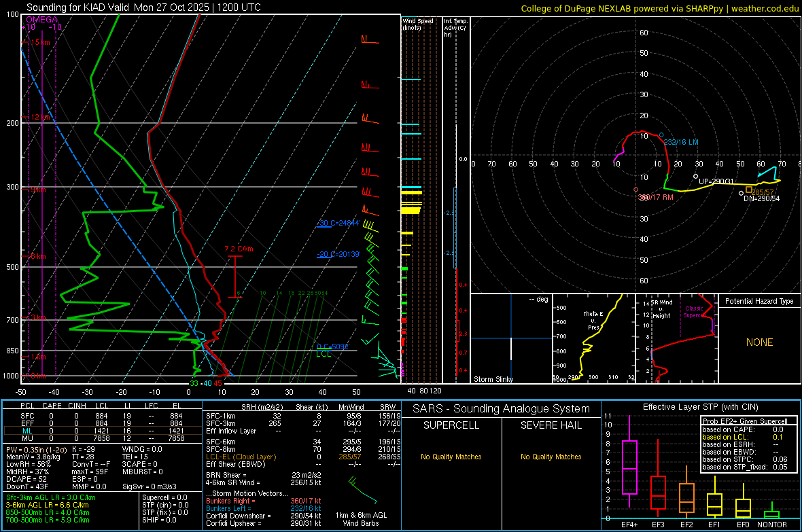802x532 pixels.
Task: Select the EFF parcel row label
Action: coord(27,423)
